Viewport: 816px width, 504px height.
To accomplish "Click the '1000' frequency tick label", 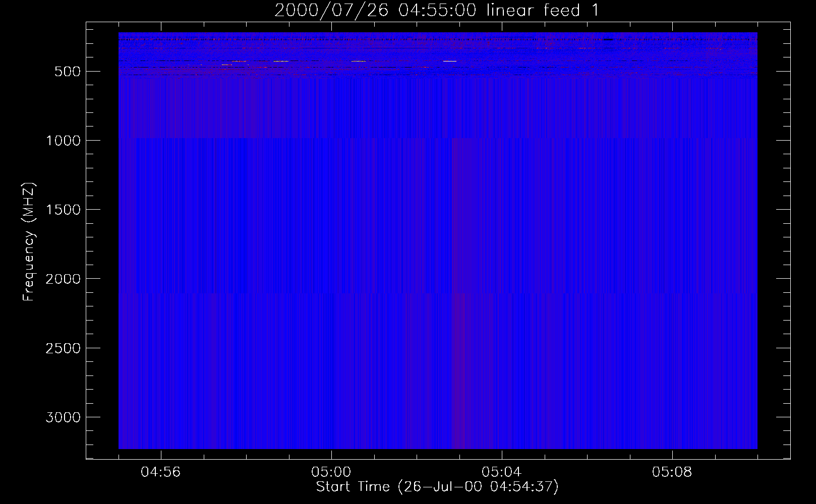I will (63, 141).
